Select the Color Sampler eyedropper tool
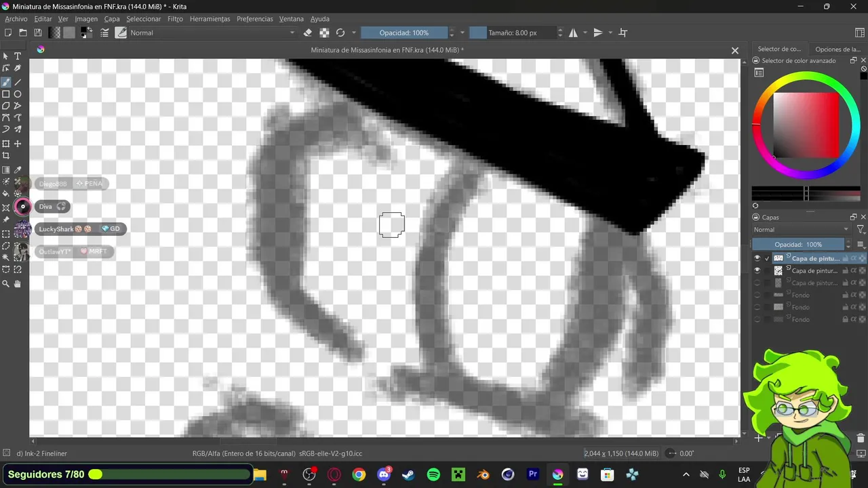Screen dimensions: 868x488 18,169
